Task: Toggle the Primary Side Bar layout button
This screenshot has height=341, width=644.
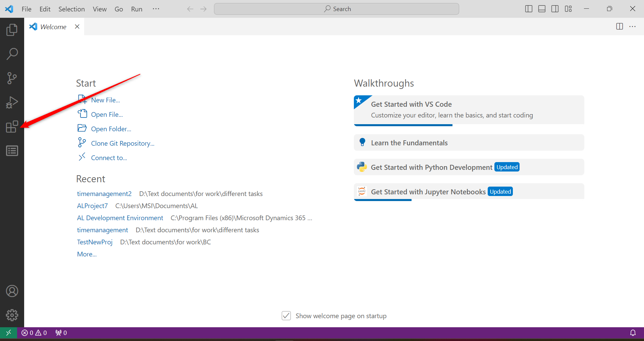Action: tap(529, 9)
